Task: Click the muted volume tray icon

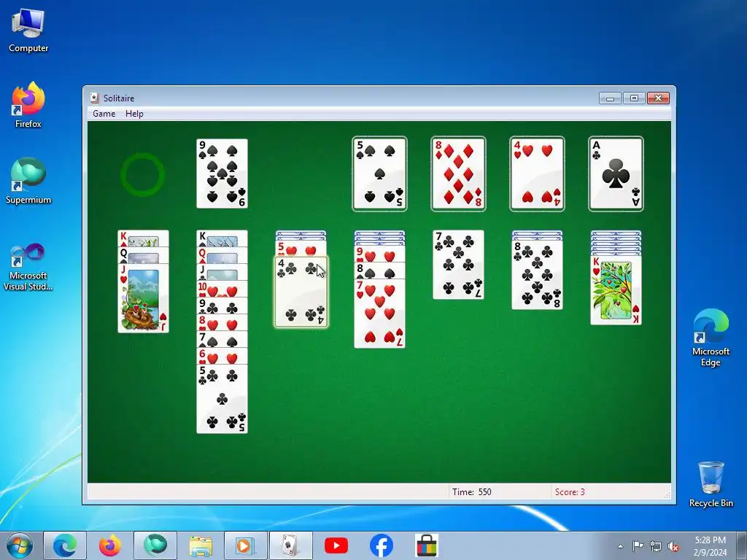Action: pos(673,546)
